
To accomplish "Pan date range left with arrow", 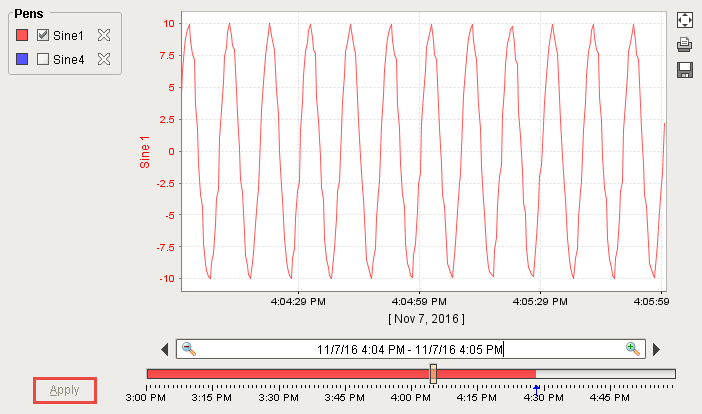I will [x=165, y=349].
